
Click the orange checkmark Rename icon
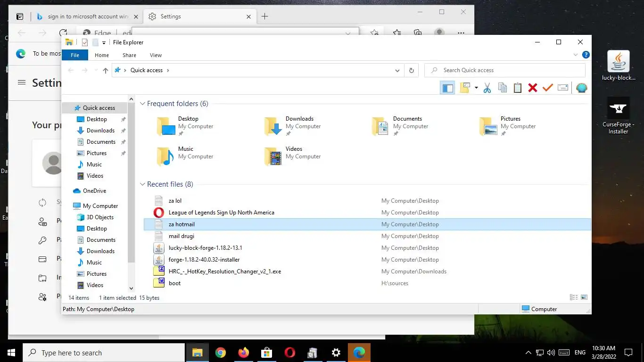(547, 88)
